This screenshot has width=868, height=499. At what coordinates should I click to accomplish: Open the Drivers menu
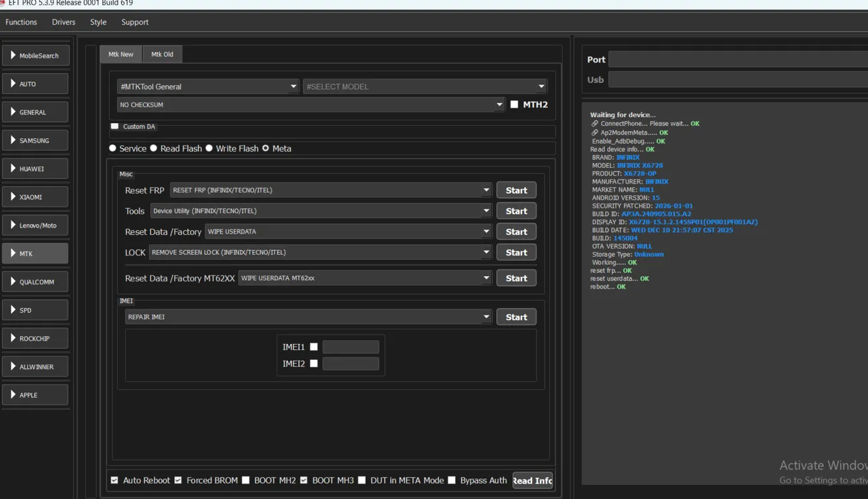64,22
